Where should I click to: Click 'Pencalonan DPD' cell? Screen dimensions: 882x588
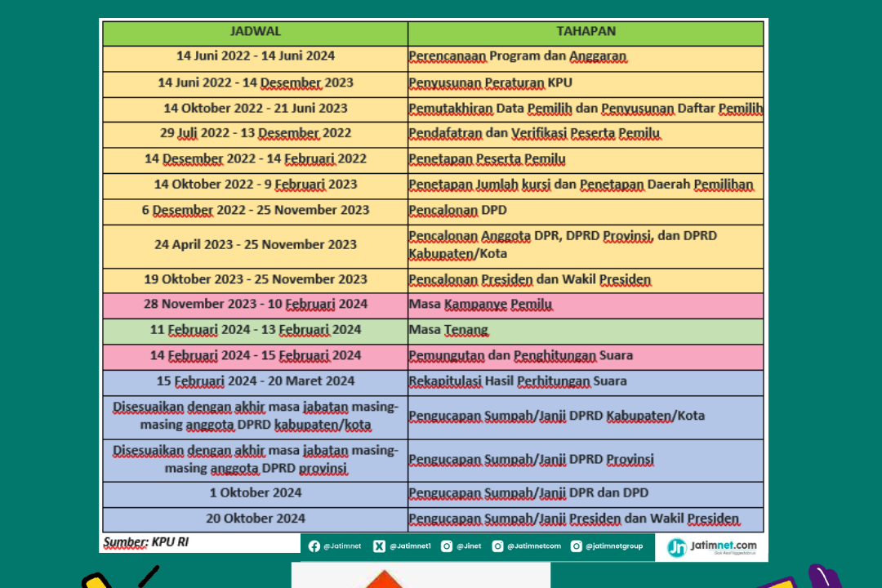point(586,212)
